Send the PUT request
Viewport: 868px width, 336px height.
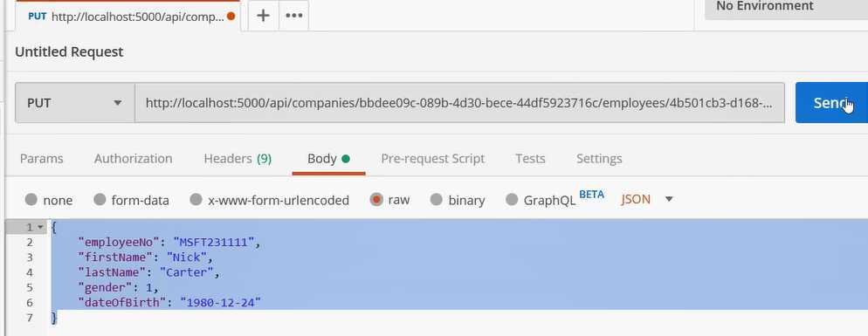pos(831,102)
